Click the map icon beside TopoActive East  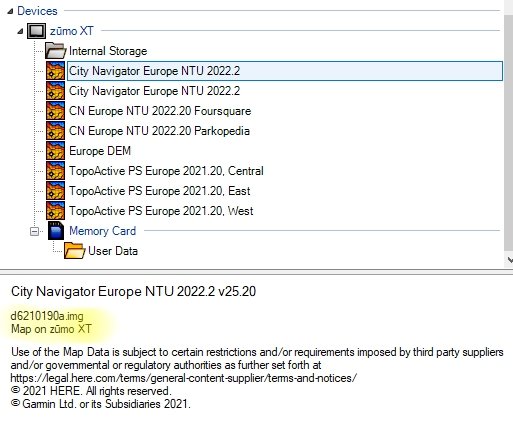(55, 191)
